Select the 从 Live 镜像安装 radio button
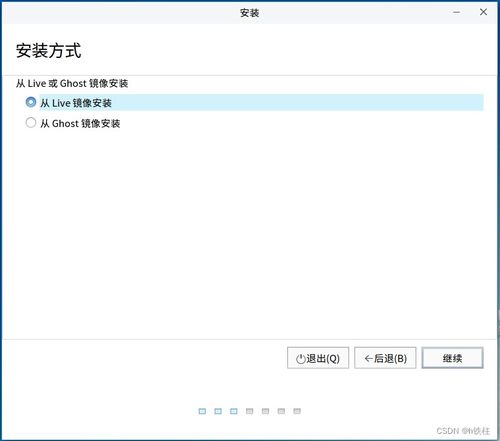Viewport: 500px width, 441px height. [x=31, y=102]
